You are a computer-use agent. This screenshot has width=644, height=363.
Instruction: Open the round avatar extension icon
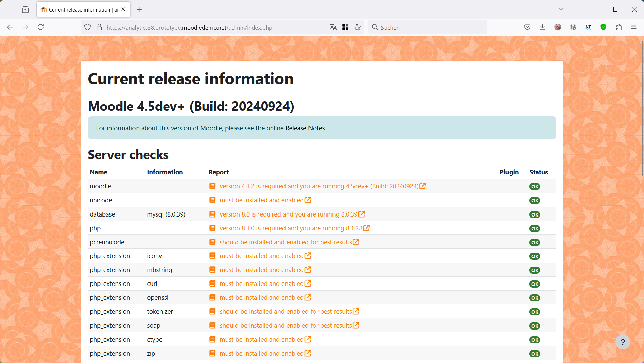(558, 27)
